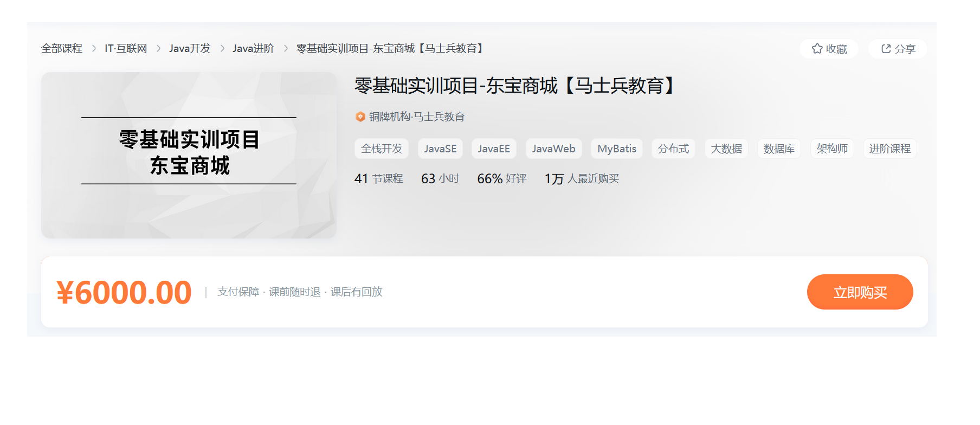The height and width of the screenshot is (425, 980).
Task: Click the JavaWeb tag
Action: [x=553, y=149]
